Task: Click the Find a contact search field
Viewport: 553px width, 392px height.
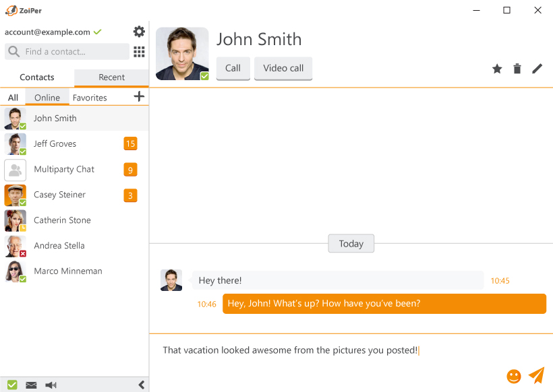Action: (x=67, y=52)
